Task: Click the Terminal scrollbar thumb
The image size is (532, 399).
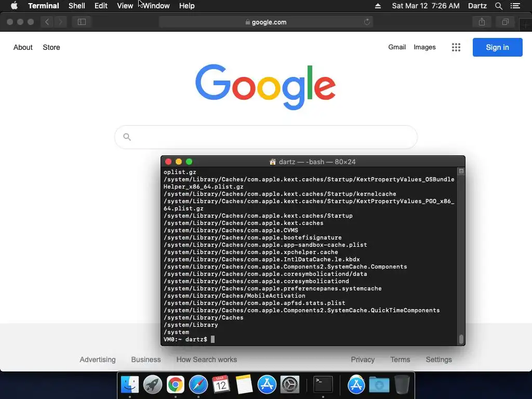Action: pyautogui.click(x=461, y=339)
